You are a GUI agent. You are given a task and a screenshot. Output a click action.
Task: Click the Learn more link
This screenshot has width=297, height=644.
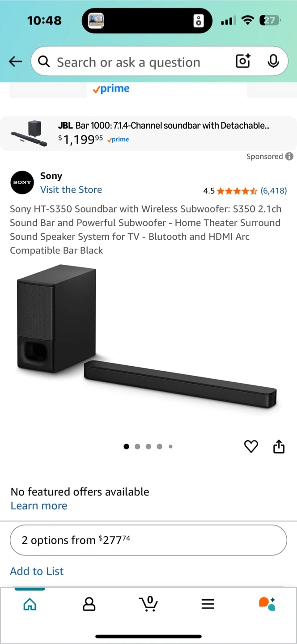click(x=39, y=506)
